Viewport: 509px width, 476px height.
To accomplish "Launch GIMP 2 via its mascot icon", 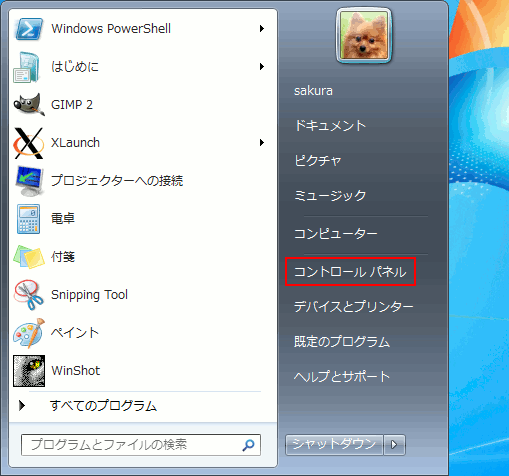I will (29, 105).
